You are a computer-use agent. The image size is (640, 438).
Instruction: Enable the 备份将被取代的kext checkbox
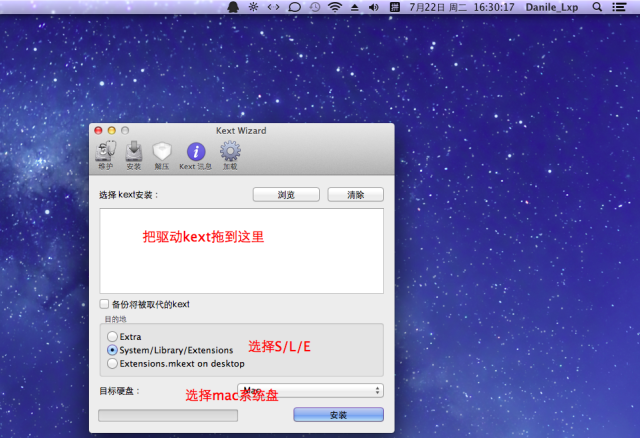click(x=104, y=304)
